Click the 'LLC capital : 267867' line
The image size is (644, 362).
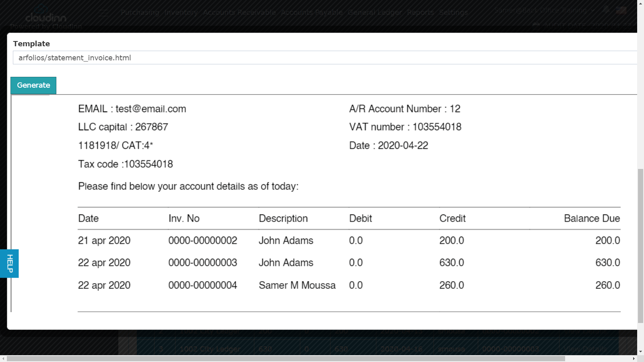tap(123, 127)
